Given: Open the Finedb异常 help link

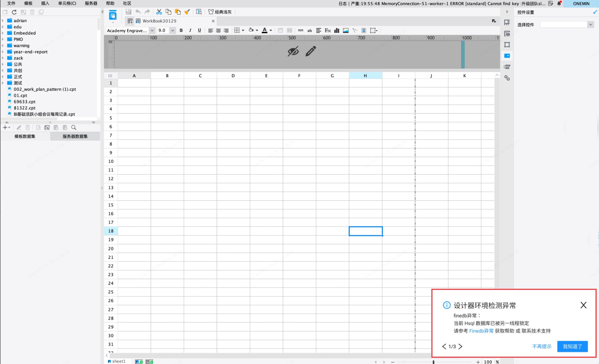Looking at the screenshot, I should [481, 331].
